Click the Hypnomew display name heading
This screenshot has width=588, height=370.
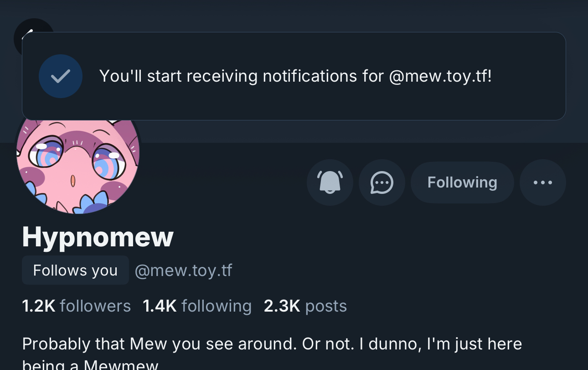[x=98, y=237]
